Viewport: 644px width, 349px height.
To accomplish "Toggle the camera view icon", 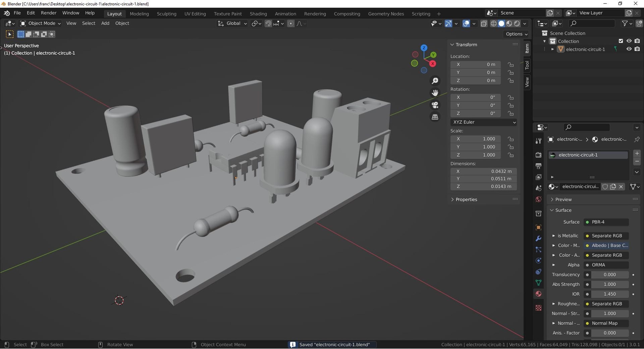I will [435, 105].
